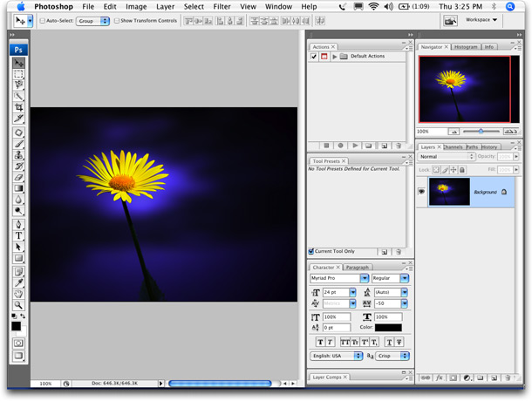The image size is (532, 401).
Task: Check Show Transform Controls option
Action: (x=118, y=19)
